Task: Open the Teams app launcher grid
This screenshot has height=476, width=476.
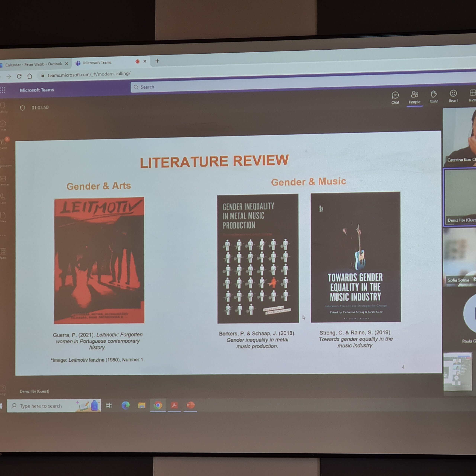Action: click(x=3, y=90)
